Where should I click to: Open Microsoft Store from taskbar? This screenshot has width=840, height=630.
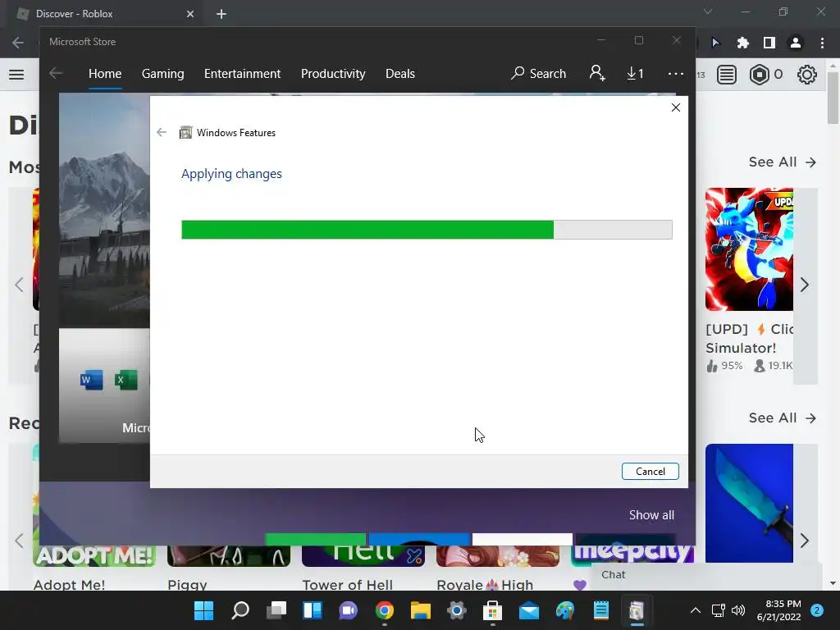[x=492, y=610]
